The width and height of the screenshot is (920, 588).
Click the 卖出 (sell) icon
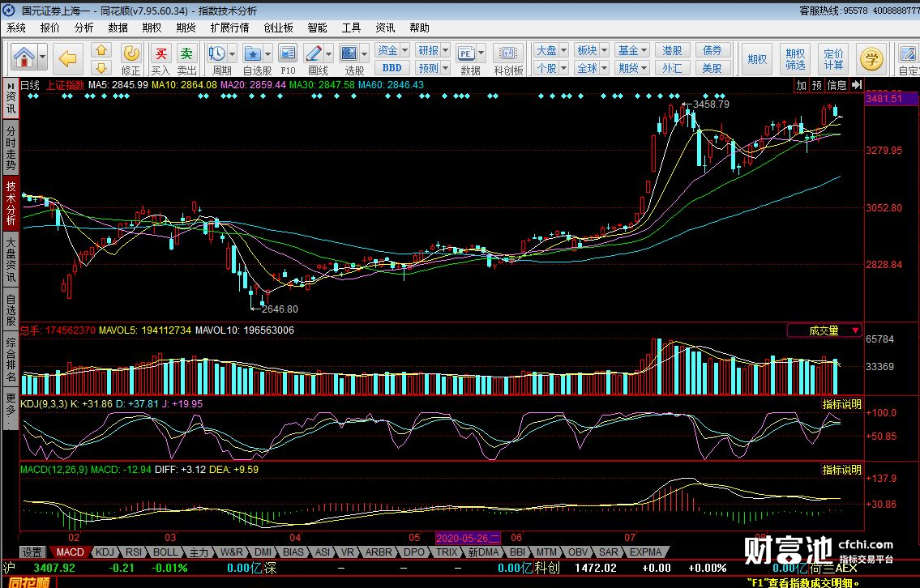click(x=187, y=58)
